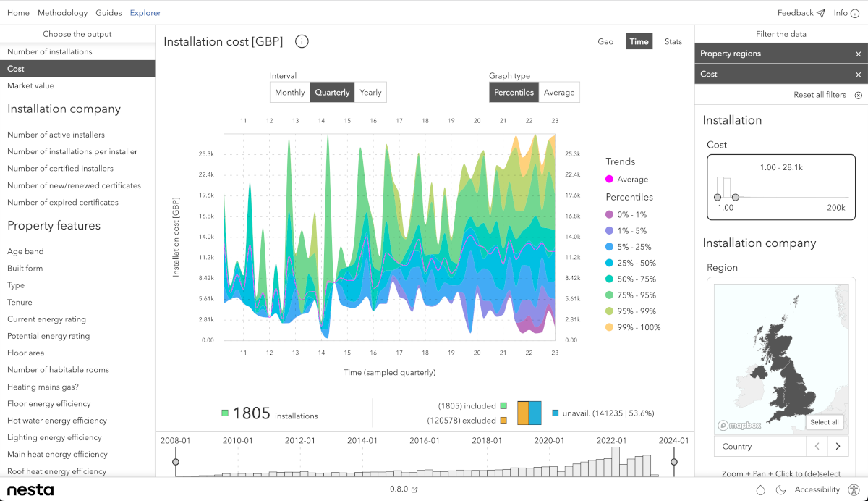Switch to the Geo view
Viewport: 868px width, 501px height.
click(x=605, y=41)
